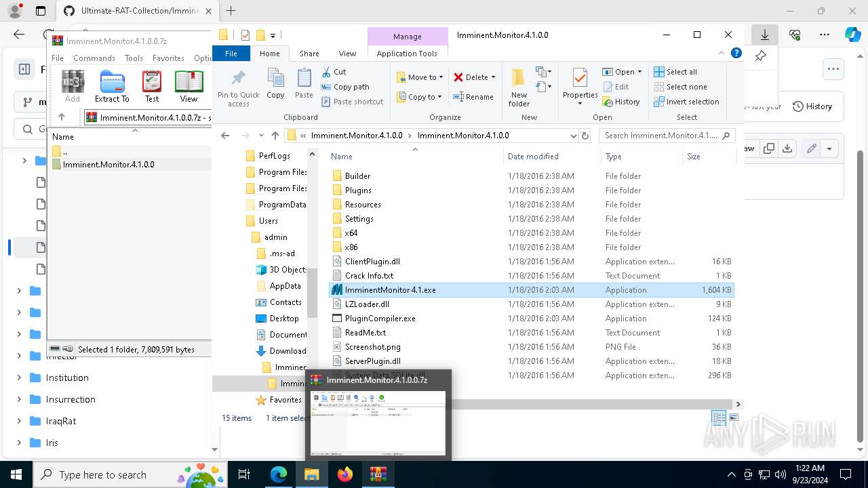Viewport: 868px width, 488px height.
Task: Click taskbar search box
Action: tap(130, 474)
